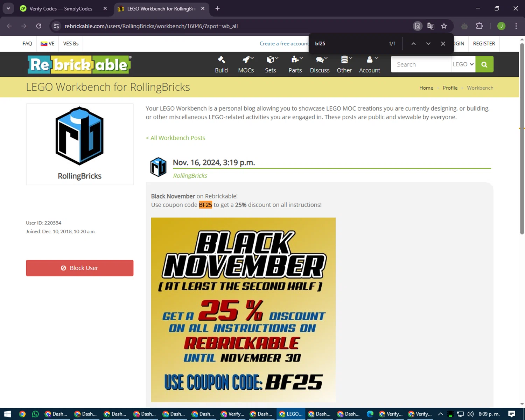Select the LEGO Workbench browser tab

click(x=161, y=8)
